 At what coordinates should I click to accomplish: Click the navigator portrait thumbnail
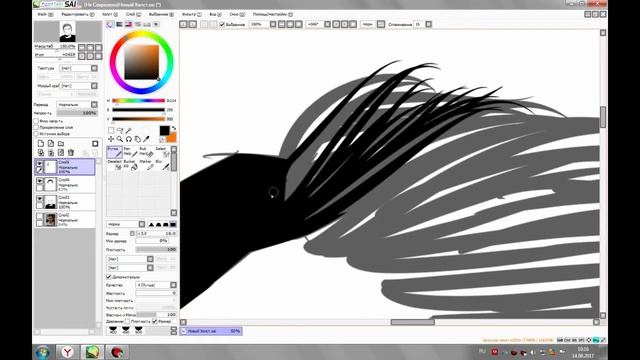click(67, 32)
